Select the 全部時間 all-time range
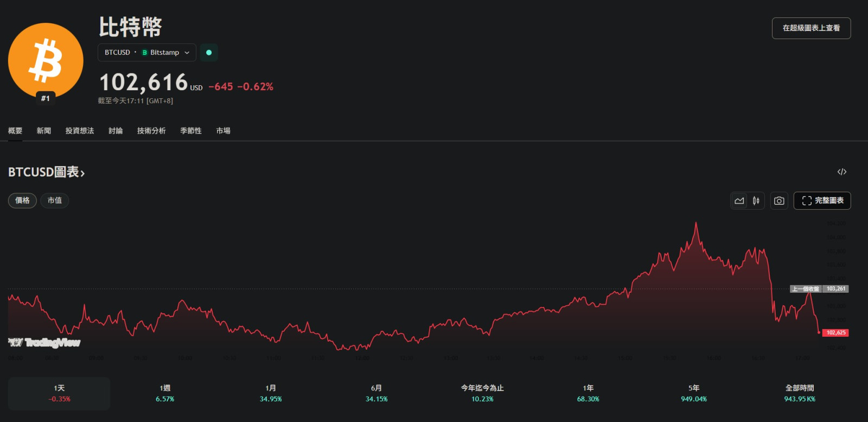The width and height of the screenshot is (868, 422). 800,393
